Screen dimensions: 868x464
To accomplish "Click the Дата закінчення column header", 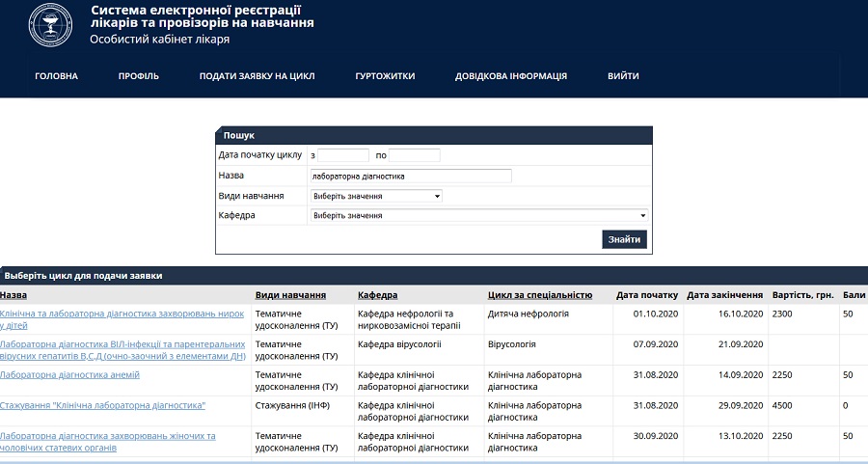I will (725, 295).
